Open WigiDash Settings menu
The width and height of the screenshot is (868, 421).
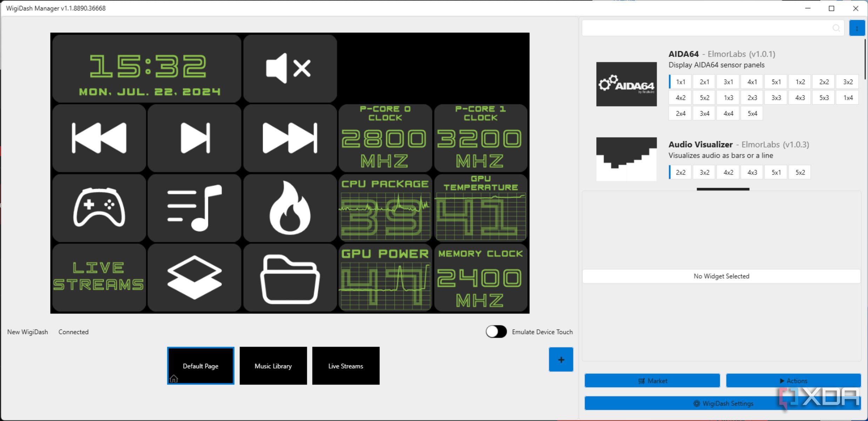[x=722, y=403]
